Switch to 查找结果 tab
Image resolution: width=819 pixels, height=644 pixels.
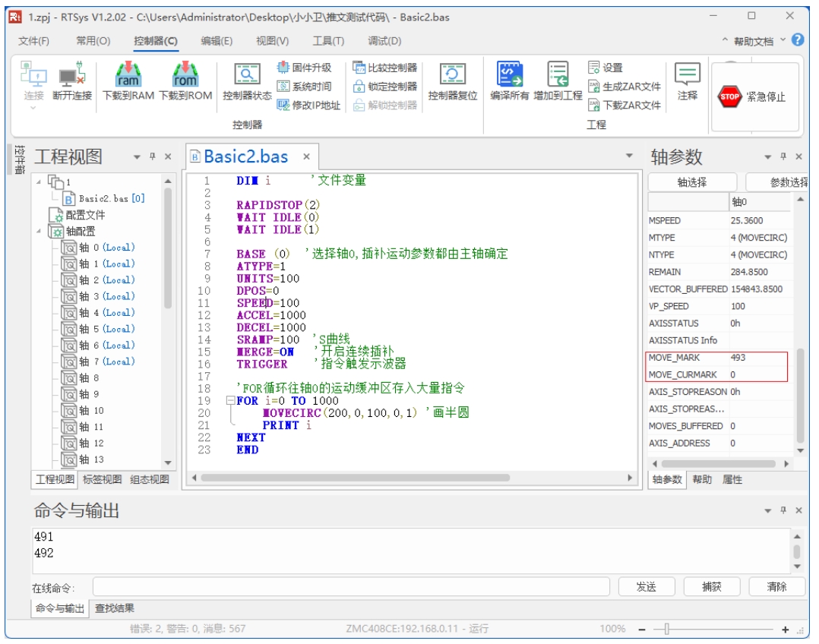pos(115,608)
